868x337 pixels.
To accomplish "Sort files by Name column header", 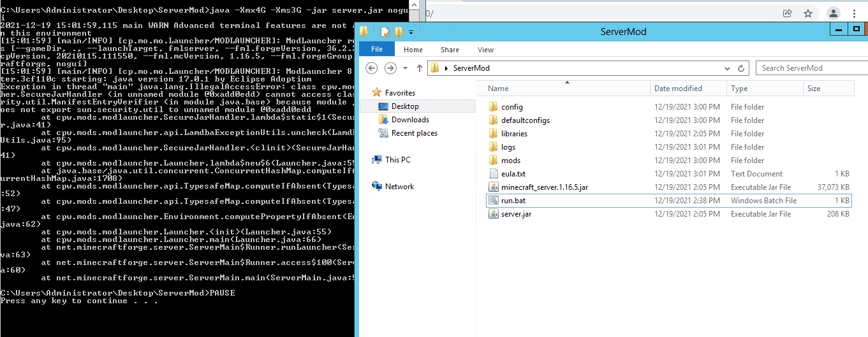I will pyautogui.click(x=498, y=89).
